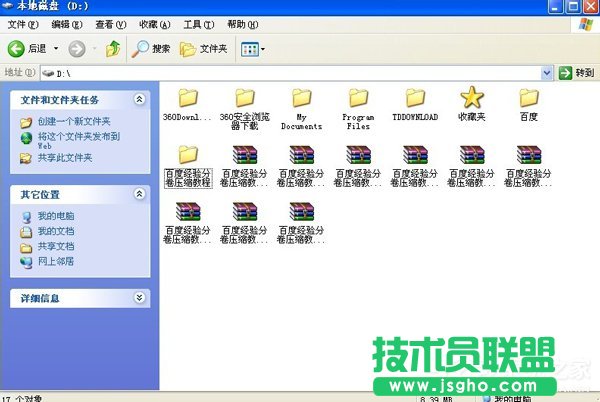Toggle the Folders (文件夹) pane

(x=205, y=48)
